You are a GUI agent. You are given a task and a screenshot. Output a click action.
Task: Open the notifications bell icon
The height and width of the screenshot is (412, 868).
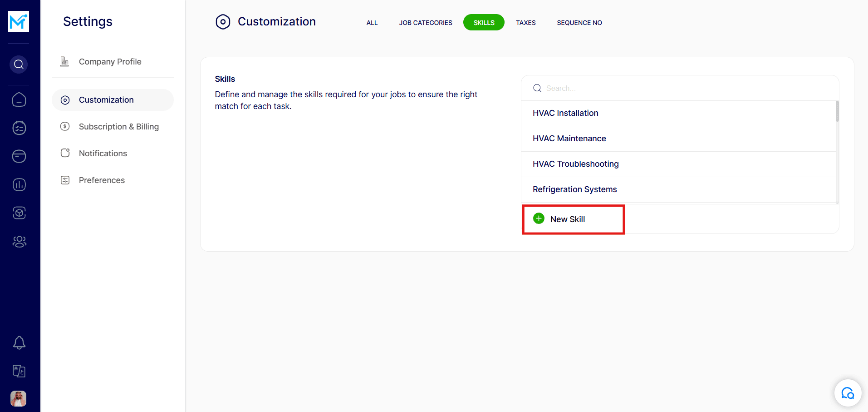[x=19, y=343]
